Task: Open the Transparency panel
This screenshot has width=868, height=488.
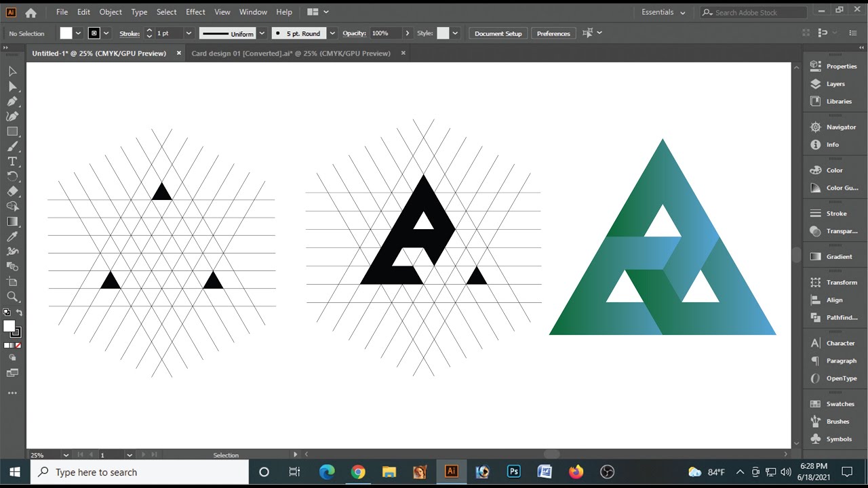Action: 835,231
